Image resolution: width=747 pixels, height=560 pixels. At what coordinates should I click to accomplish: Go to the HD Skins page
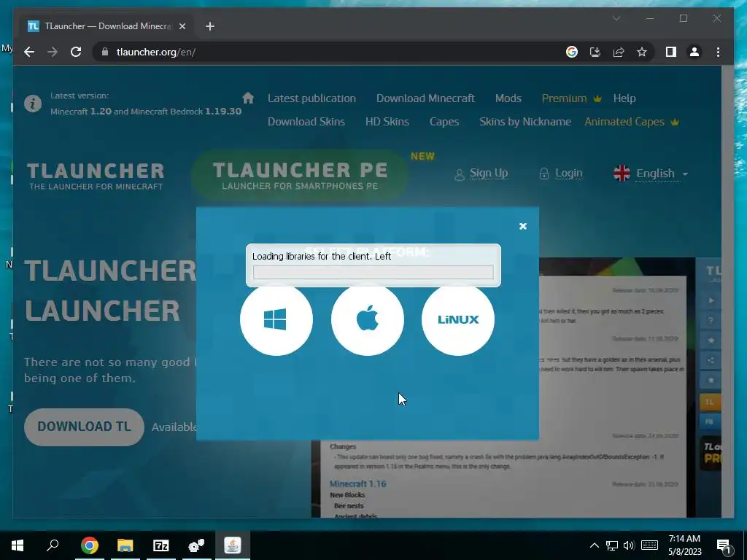coord(387,122)
